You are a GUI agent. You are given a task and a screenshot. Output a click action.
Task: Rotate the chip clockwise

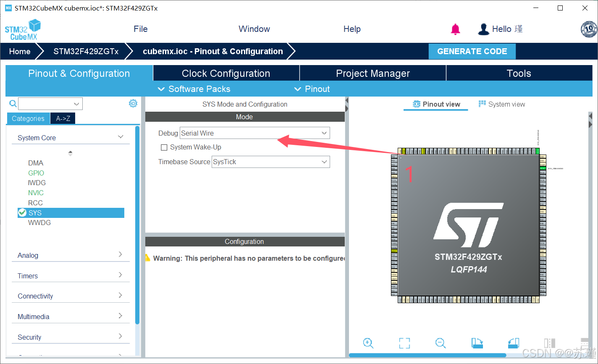point(477,343)
